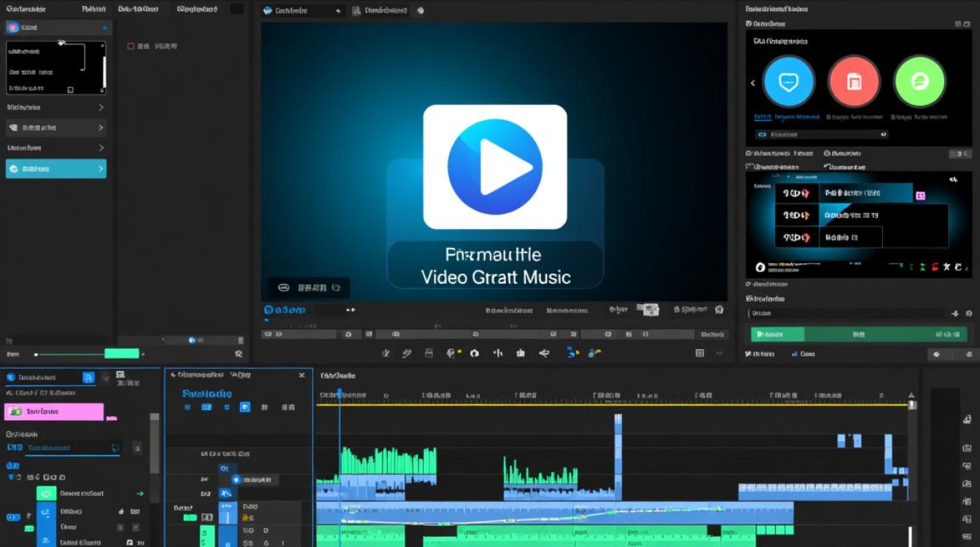This screenshot has height=547, width=980.
Task: Expand first sidebar row beneath the black thumbnail box
Action: (x=56, y=107)
